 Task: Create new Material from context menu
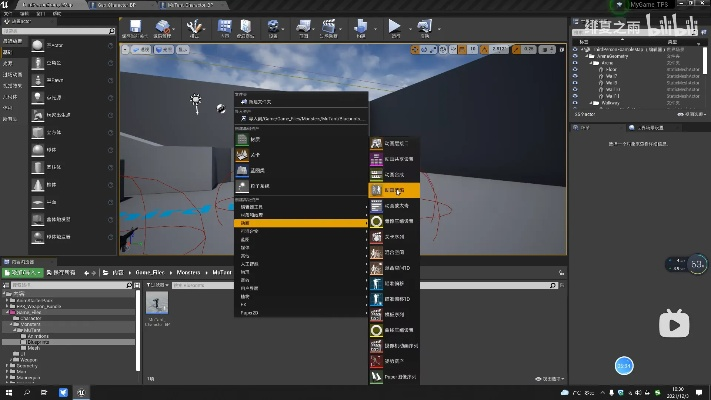coord(301,139)
